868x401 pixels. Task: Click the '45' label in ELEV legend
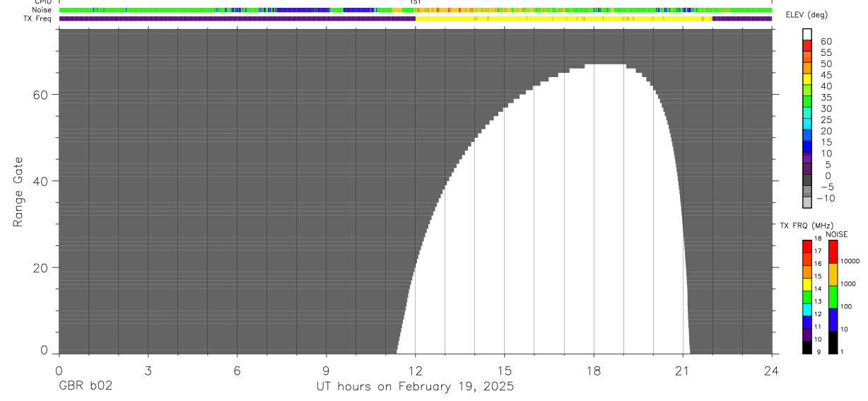(827, 75)
